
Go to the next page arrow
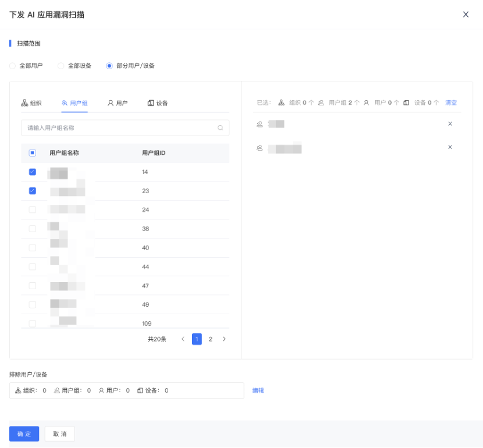(x=224, y=339)
